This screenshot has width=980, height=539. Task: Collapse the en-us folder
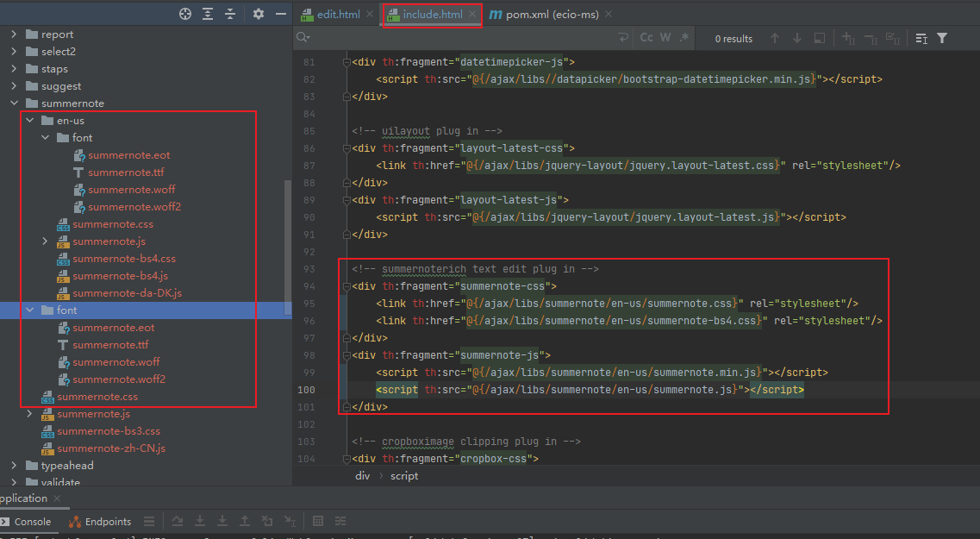point(29,120)
